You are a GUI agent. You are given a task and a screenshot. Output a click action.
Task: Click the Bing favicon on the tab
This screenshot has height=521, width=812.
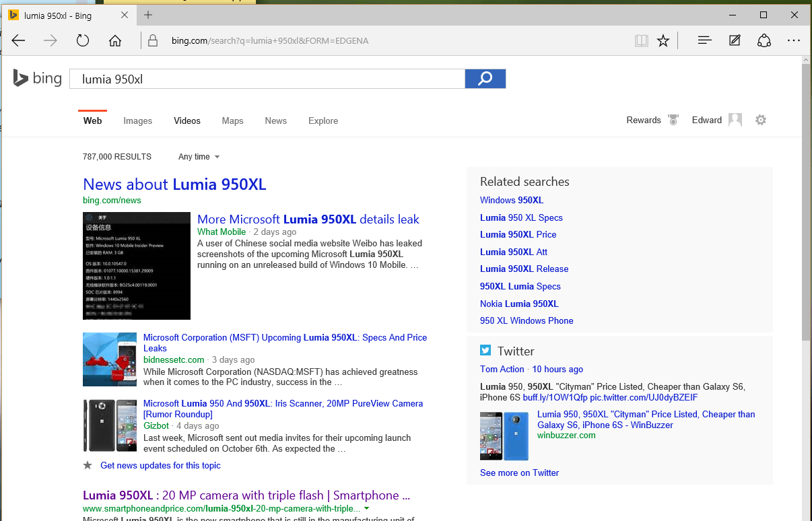click(x=13, y=15)
